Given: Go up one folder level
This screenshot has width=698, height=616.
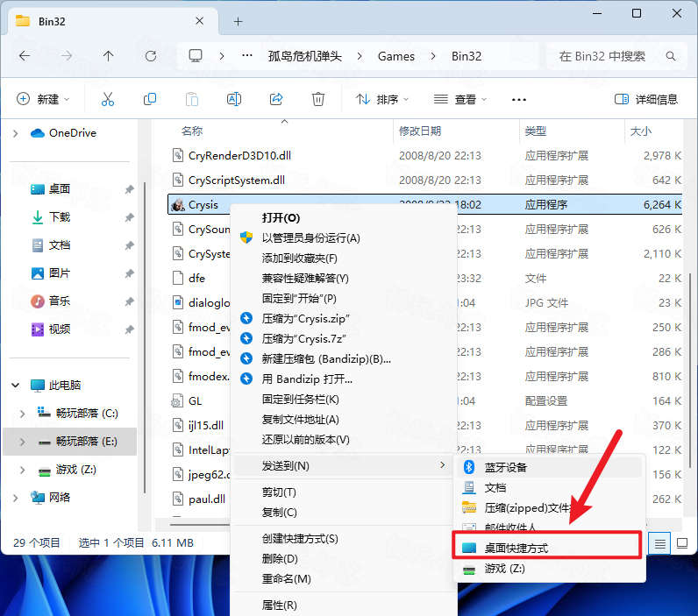Looking at the screenshot, I should (x=108, y=56).
